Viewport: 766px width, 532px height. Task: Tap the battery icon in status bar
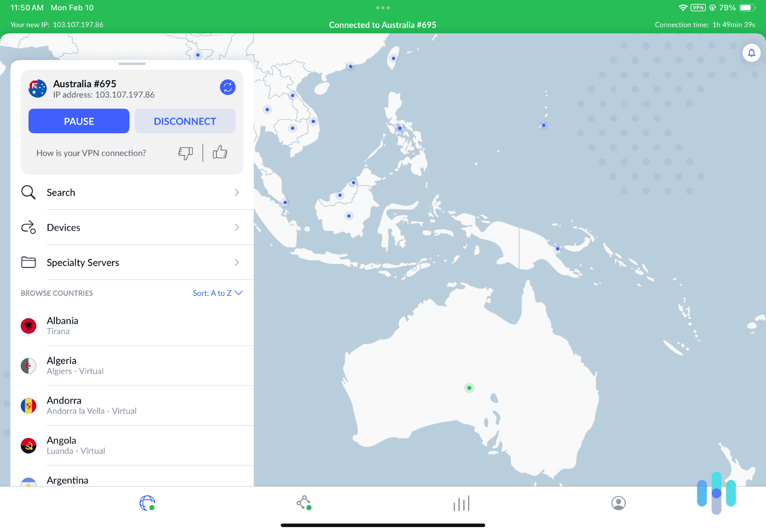pyautogui.click(x=747, y=8)
